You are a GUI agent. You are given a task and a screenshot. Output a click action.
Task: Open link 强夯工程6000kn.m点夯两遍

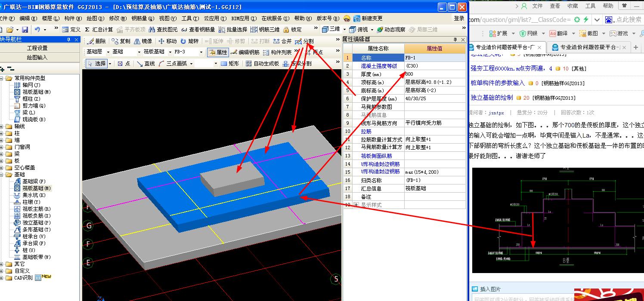pos(511,68)
